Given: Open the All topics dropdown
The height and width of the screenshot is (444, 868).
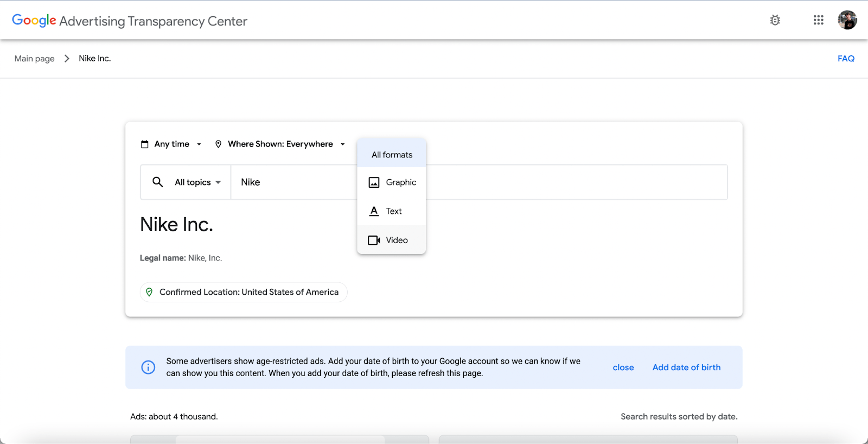Looking at the screenshot, I should click(197, 182).
